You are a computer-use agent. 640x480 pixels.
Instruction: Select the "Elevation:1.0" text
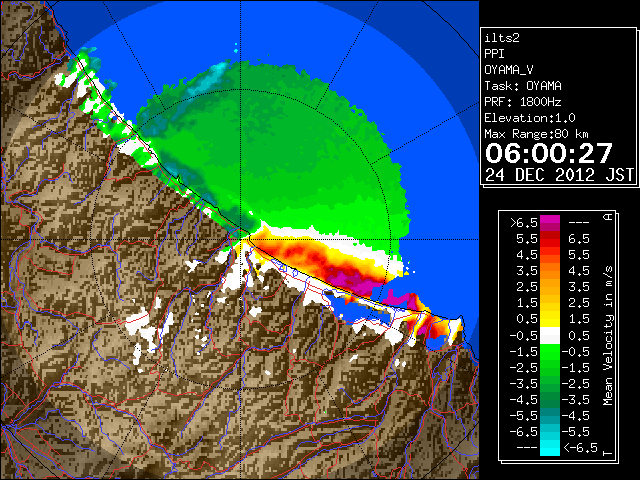point(530,118)
